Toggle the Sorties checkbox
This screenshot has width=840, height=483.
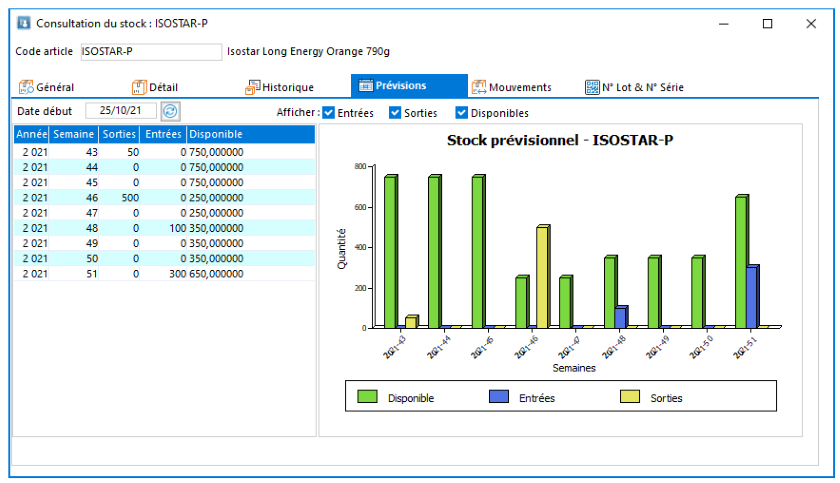[x=395, y=113]
